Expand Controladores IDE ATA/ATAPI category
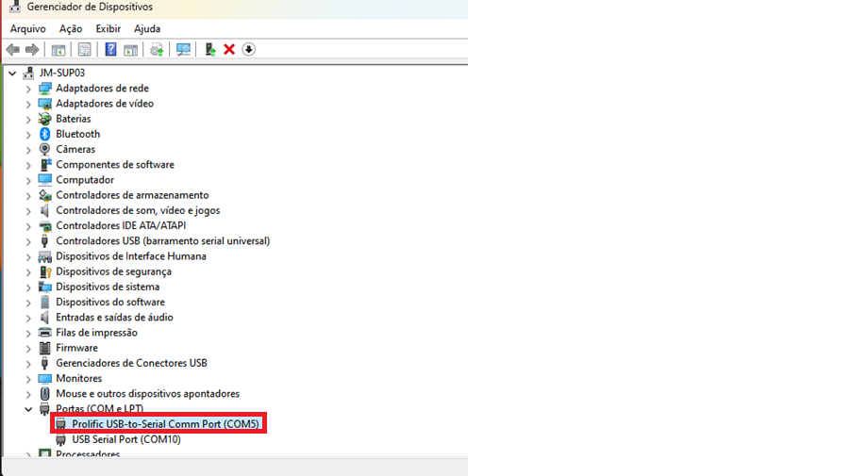This screenshot has height=476, width=868. coord(28,225)
